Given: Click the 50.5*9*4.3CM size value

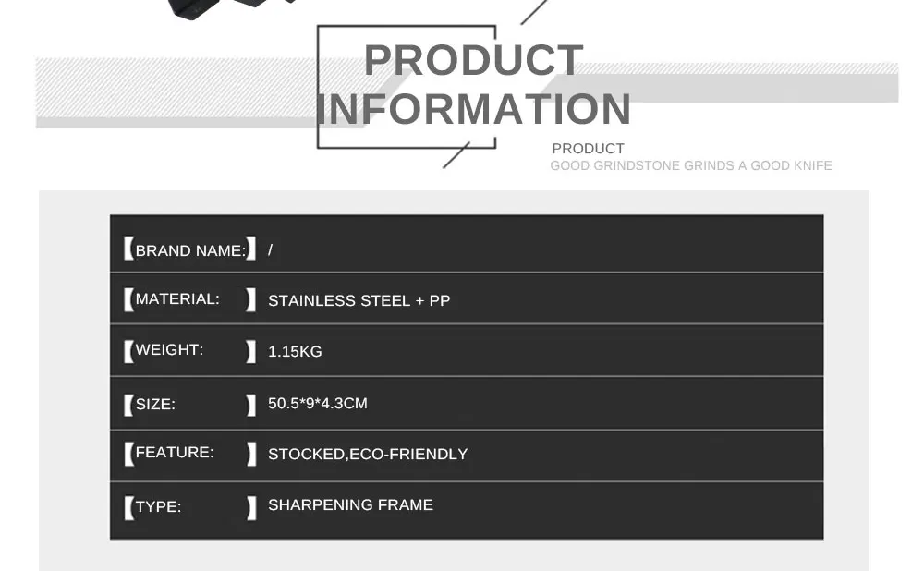Looking at the screenshot, I should click(318, 403).
